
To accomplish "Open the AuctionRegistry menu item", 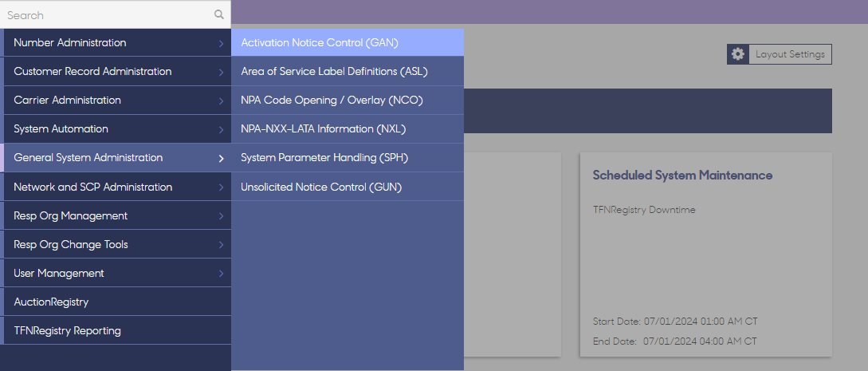I will (116, 302).
